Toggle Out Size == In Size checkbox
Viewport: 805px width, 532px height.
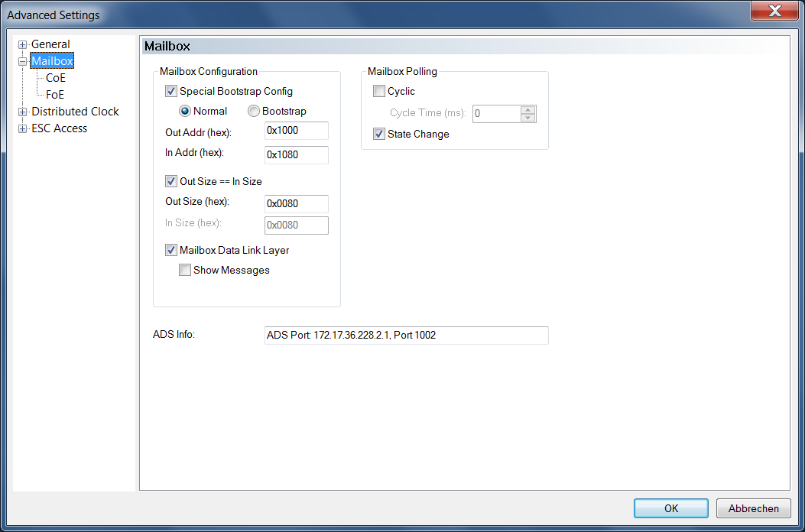coord(171,181)
